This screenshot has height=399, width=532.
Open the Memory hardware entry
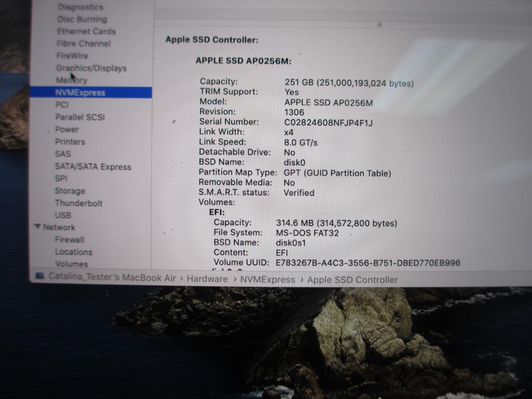tap(72, 81)
